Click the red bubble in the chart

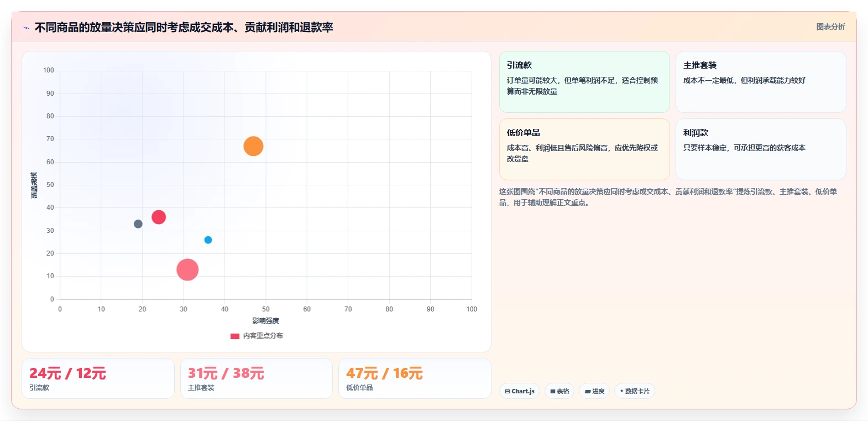click(x=159, y=217)
